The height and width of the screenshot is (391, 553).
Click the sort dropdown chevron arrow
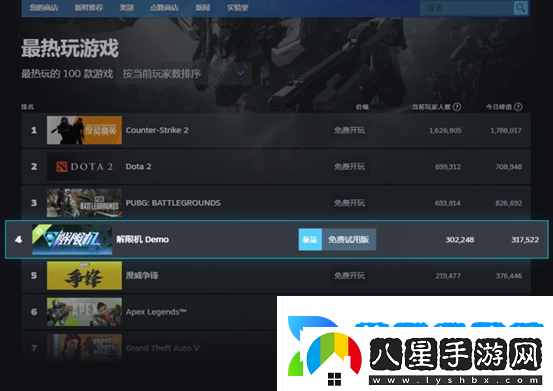[x=241, y=73]
